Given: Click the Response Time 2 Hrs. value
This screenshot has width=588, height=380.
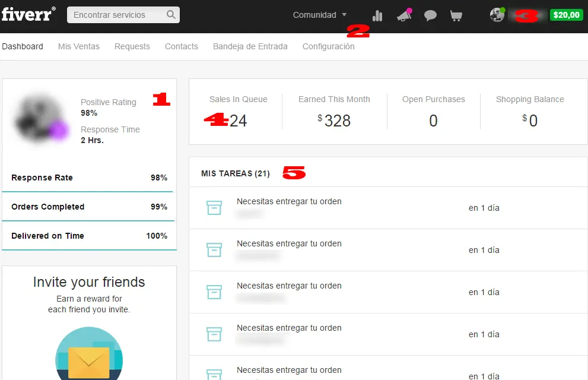Looking at the screenshot, I should click(x=92, y=140).
